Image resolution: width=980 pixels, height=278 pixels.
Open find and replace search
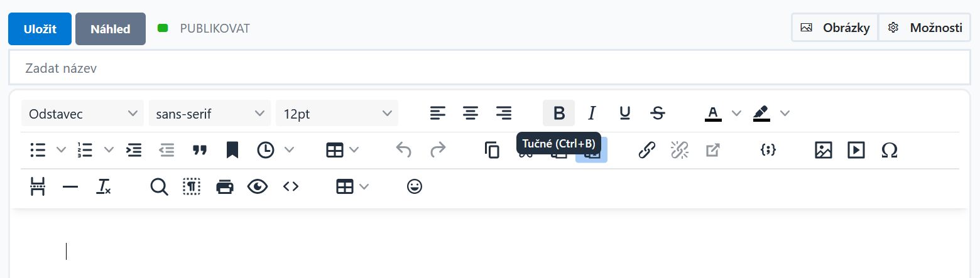click(x=160, y=186)
